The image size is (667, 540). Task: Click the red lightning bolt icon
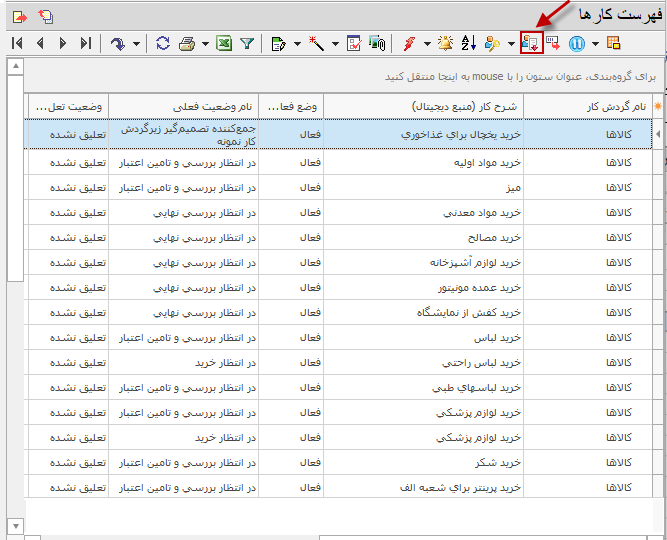coord(409,44)
